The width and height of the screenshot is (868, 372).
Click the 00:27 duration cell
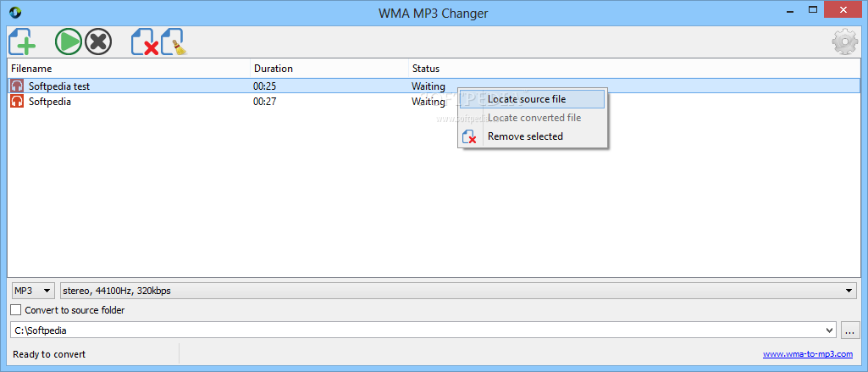(x=264, y=102)
